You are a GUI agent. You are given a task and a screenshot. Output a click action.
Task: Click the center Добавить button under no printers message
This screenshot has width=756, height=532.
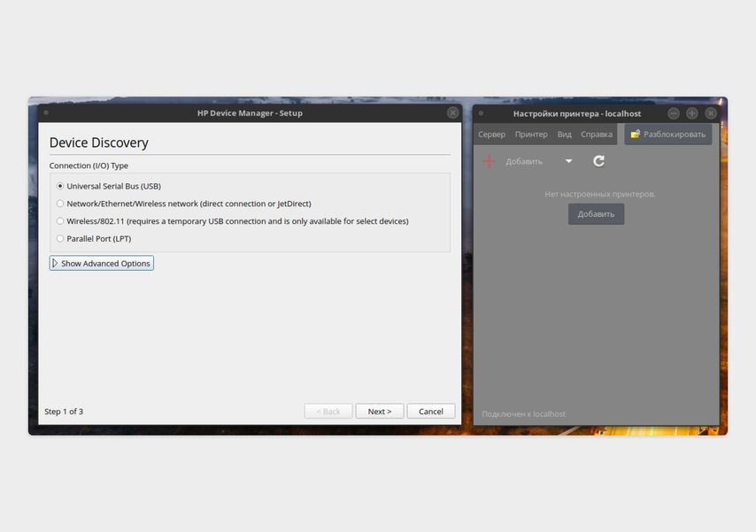tap(596, 214)
